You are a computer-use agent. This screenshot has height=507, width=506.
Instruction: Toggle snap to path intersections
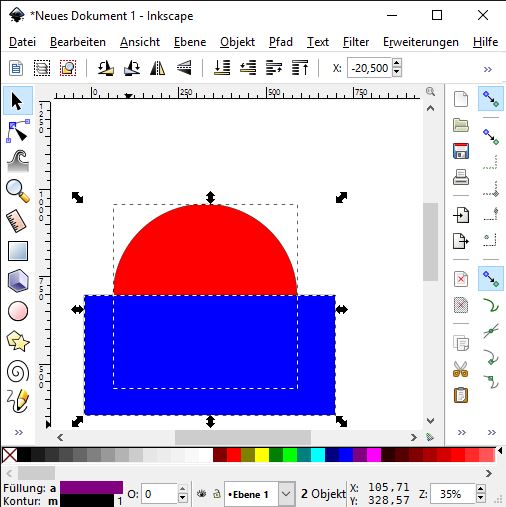tap(491, 331)
